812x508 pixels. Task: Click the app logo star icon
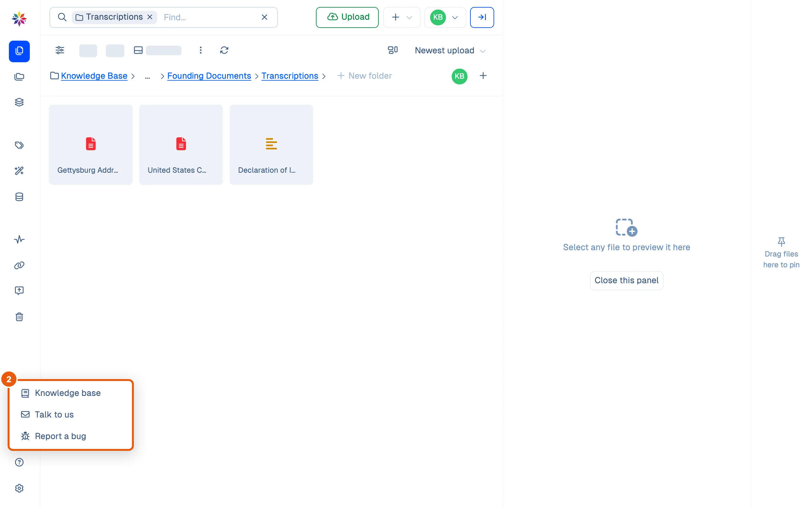click(19, 18)
